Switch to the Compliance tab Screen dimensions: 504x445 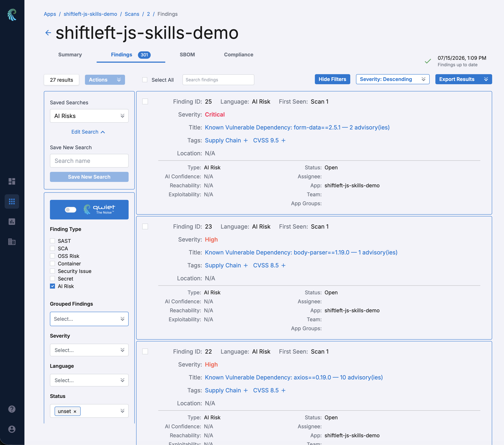238,55
